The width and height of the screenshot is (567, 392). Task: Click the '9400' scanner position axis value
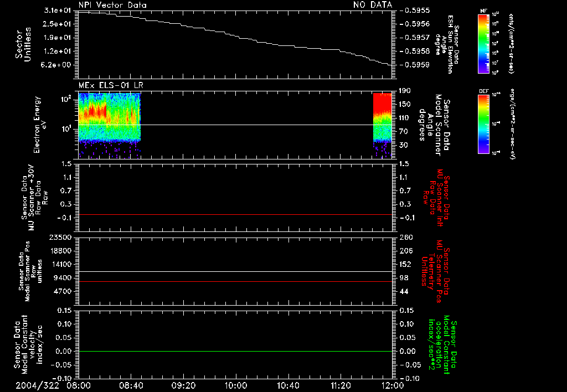62,278
